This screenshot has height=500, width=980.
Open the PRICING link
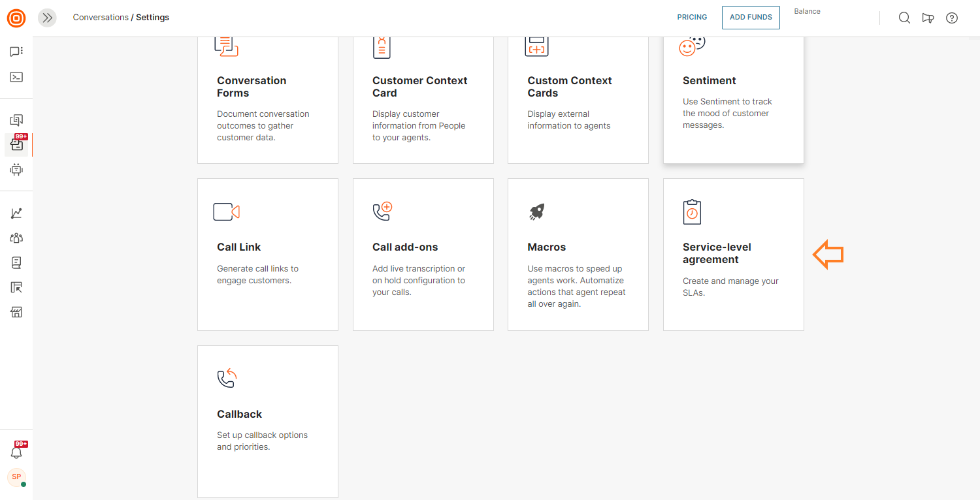[692, 18]
